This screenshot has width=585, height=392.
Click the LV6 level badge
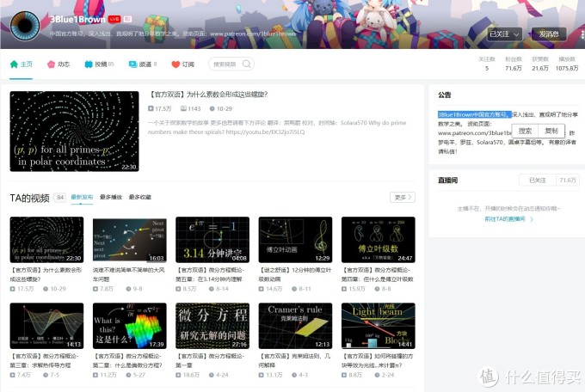click(x=114, y=19)
